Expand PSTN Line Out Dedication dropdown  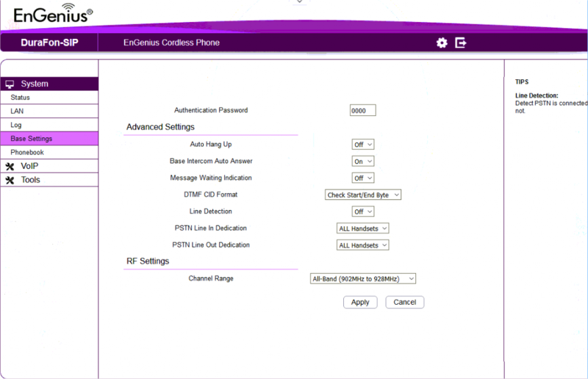(362, 245)
